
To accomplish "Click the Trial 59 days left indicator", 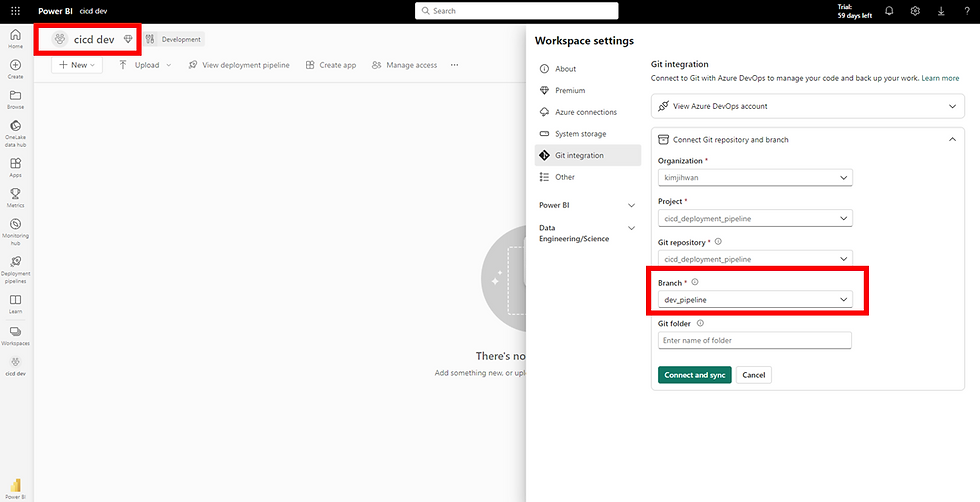I will (x=854, y=11).
